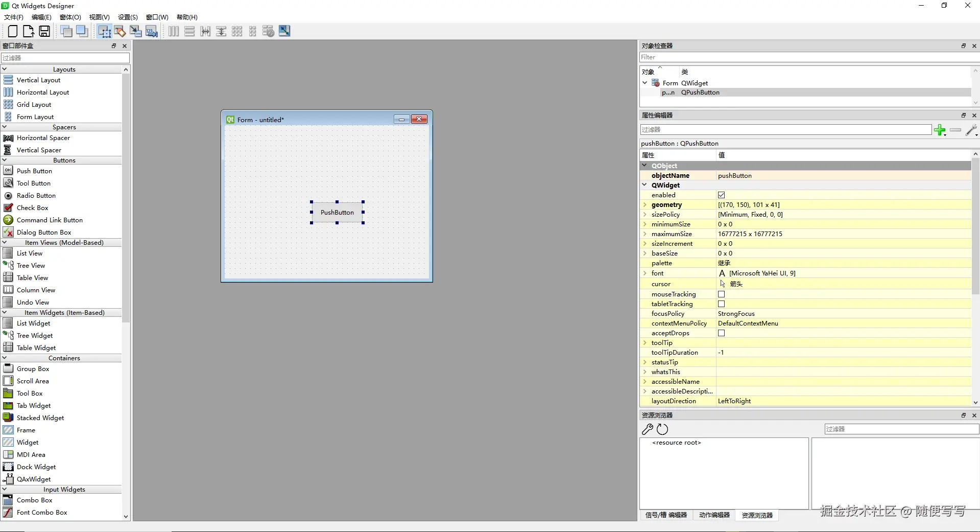Apply Lay Out Horizontally from toolbar
980x532 pixels.
(174, 31)
